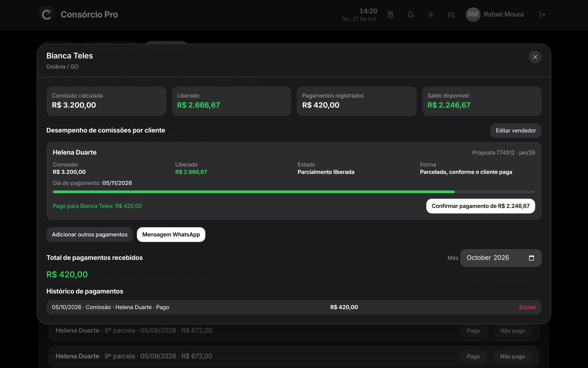The image size is (588, 368).
Task: Click the Liberado R$ 2.666,67 summary card
Action: coord(232,101)
